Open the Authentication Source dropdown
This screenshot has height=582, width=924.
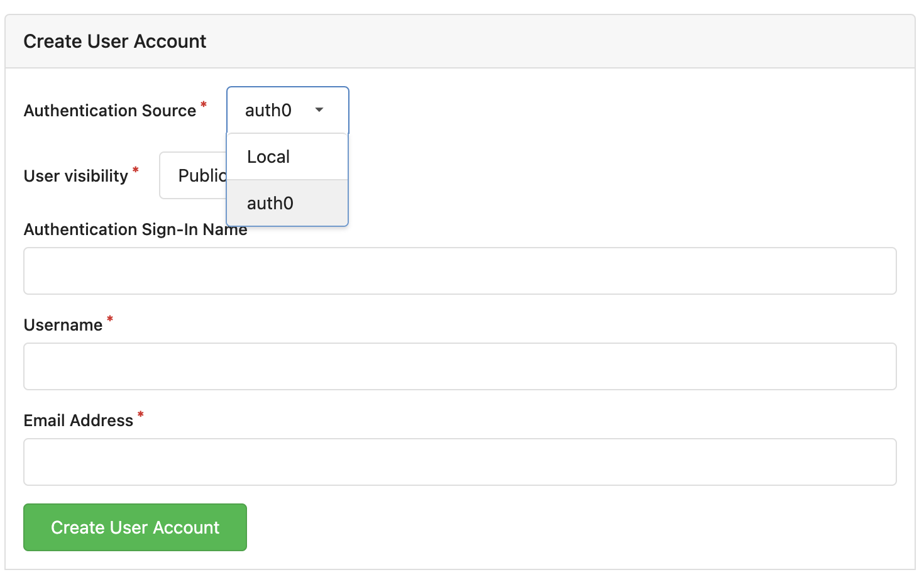(x=287, y=110)
